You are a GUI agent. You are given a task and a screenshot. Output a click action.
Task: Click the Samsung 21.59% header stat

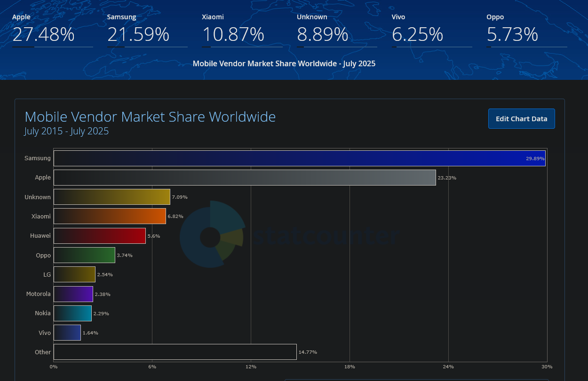pos(147,30)
